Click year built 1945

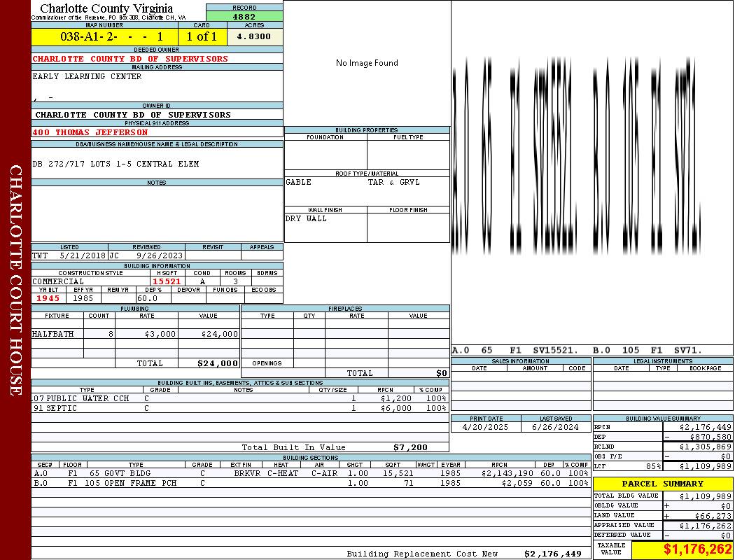pos(48,298)
